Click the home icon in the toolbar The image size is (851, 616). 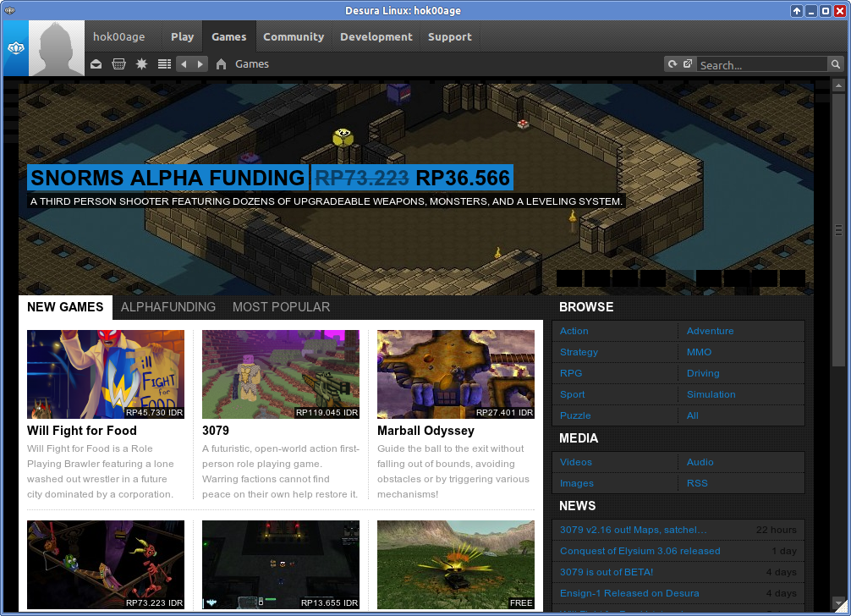pyautogui.click(x=221, y=64)
